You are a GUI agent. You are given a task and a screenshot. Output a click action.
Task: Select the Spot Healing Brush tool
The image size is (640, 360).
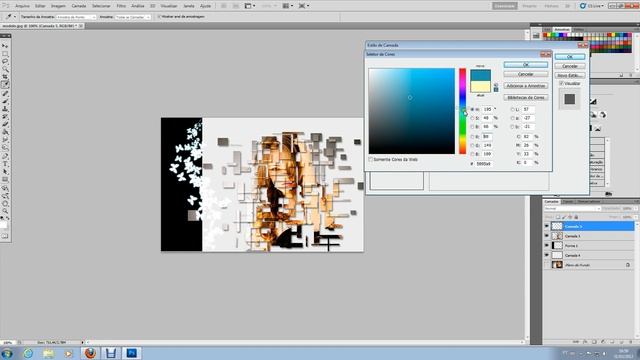5,93
